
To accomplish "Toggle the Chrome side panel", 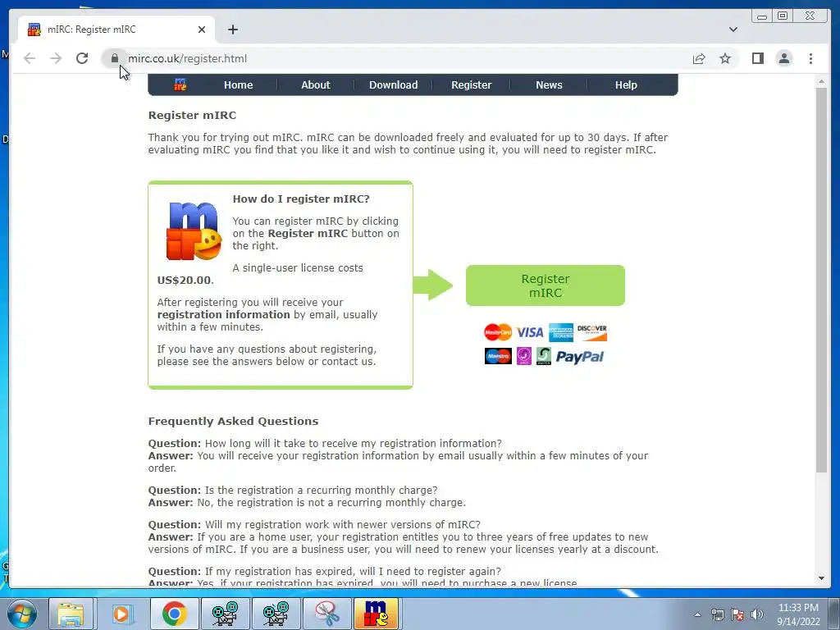I will point(757,58).
